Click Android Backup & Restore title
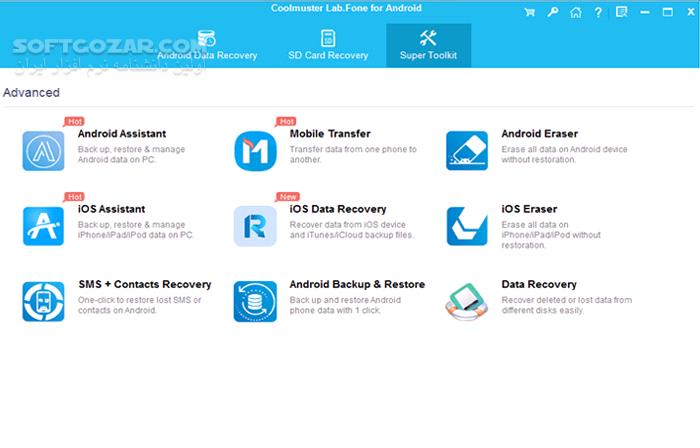 pos(357,285)
